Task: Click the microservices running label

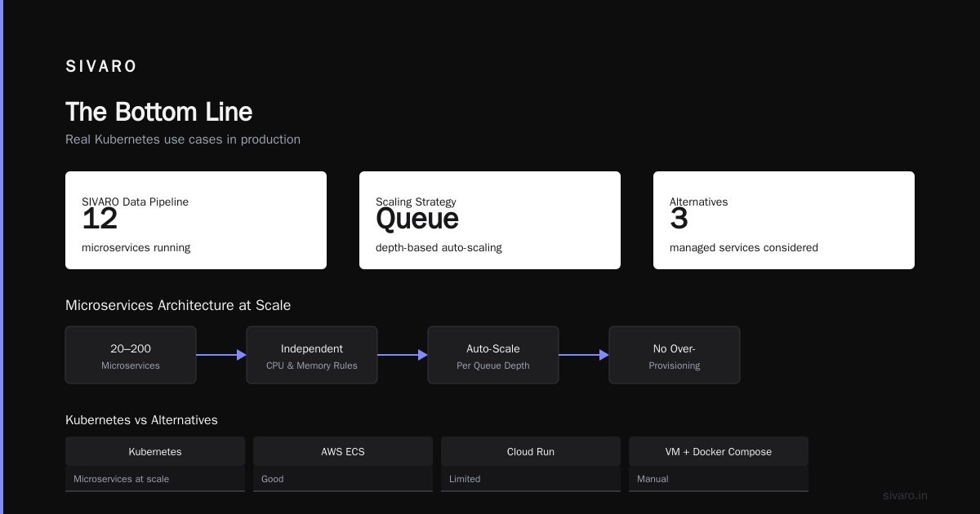Action: tap(136, 247)
